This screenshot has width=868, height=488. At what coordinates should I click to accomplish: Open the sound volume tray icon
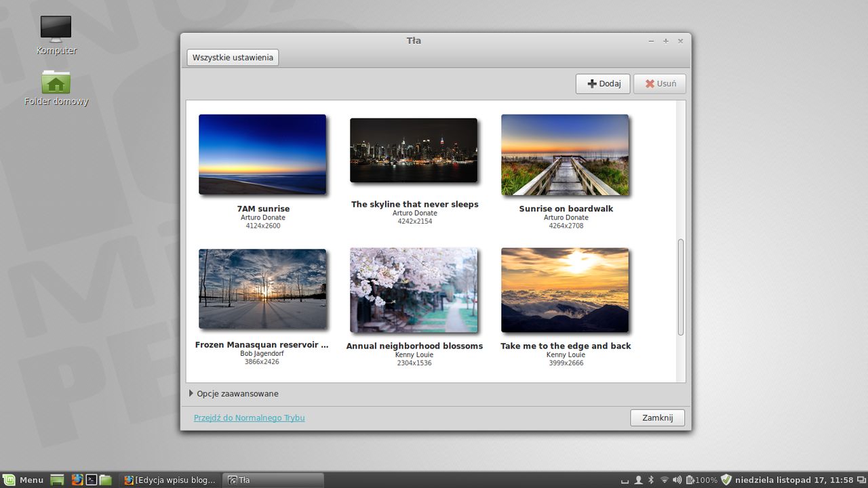677,480
